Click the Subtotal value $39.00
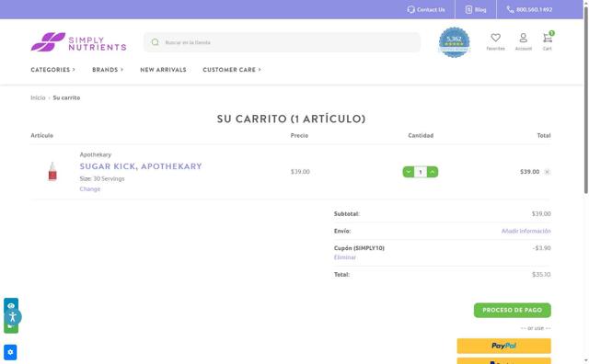This screenshot has width=589, height=364. pyautogui.click(x=541, y=213)
